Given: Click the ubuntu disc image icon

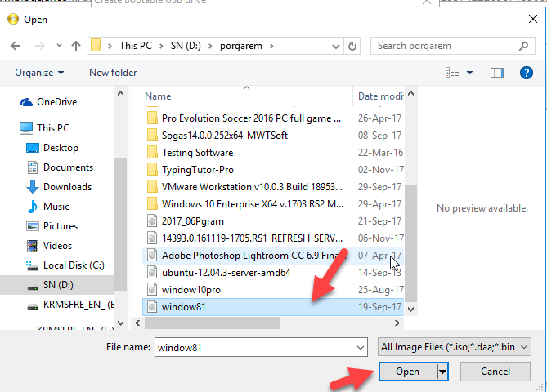Looking at the screenshot, I should (x=152, y=273).
